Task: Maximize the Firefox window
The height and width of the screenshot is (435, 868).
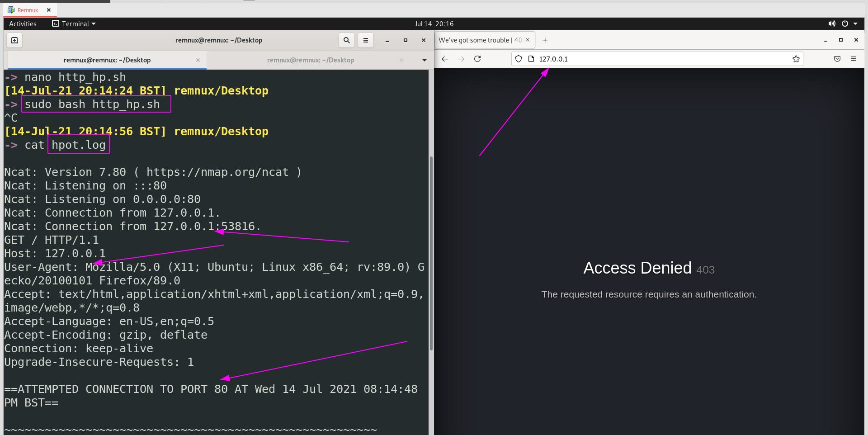Action: click(841, 40)
